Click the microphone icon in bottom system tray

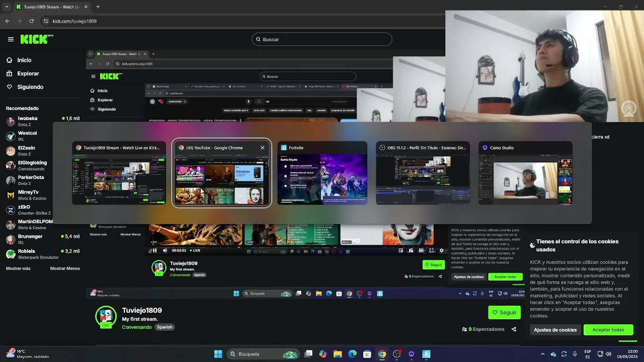click(575, 354)
